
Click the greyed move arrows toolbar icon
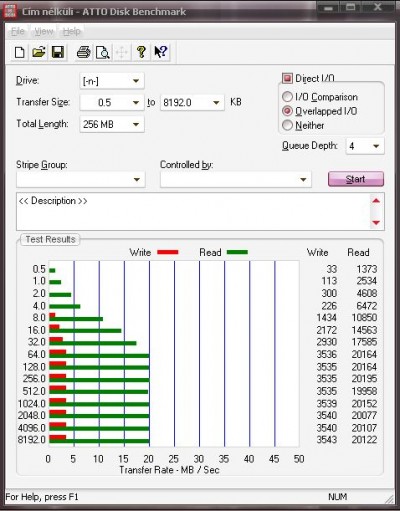coord(122,52)
